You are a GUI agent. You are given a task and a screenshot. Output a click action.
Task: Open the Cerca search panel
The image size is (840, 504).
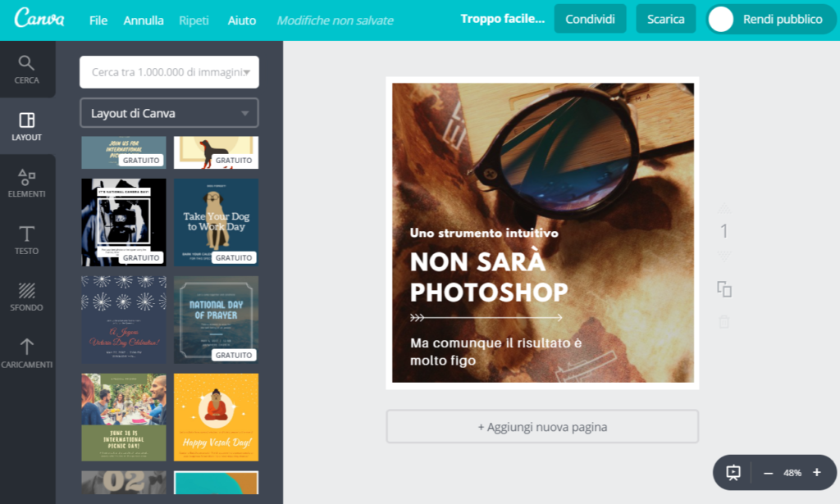pyautogui.click(x=27, y=70)
